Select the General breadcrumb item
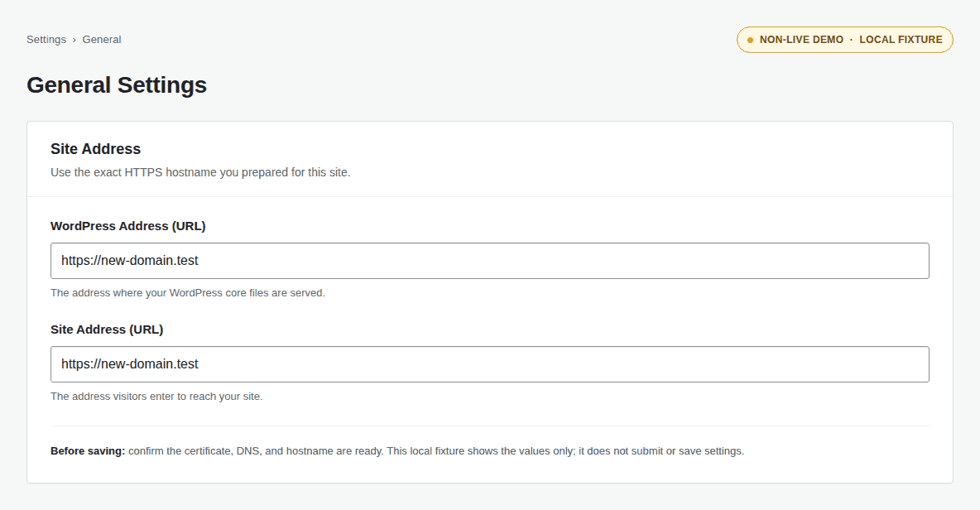 [101, 40]
